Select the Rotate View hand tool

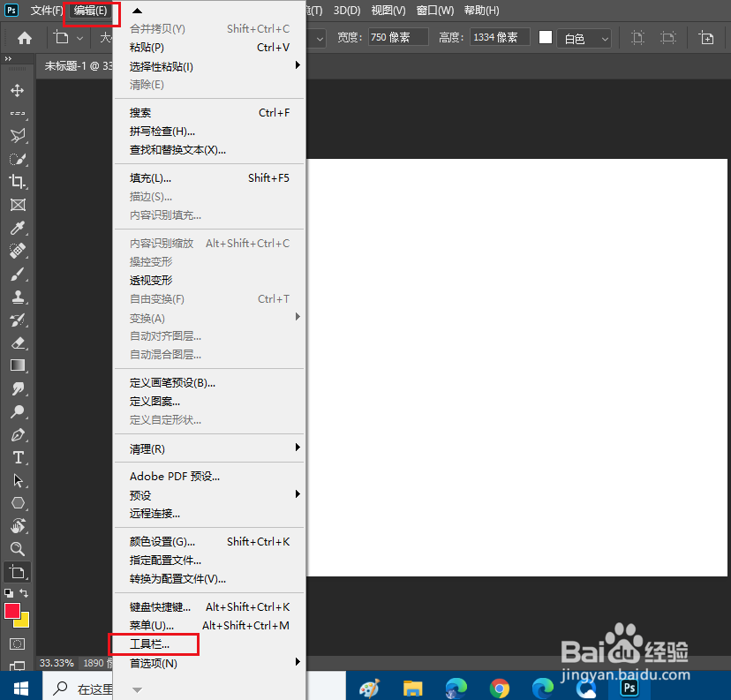(18, 526)
